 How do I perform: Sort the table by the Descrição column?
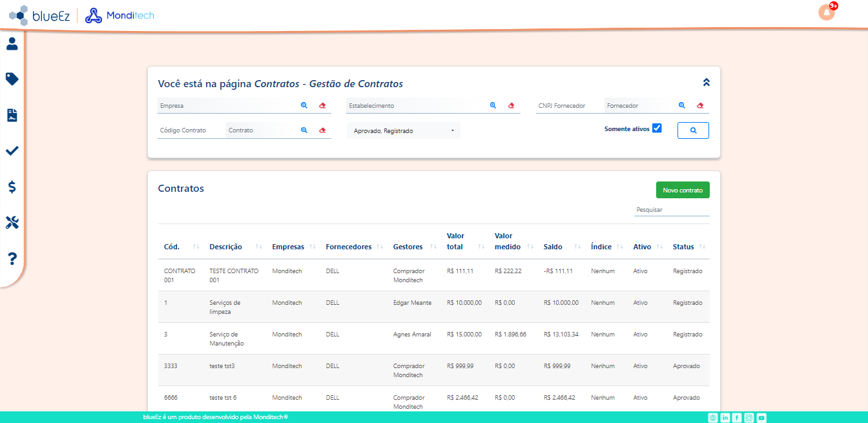tap(236, 247)
